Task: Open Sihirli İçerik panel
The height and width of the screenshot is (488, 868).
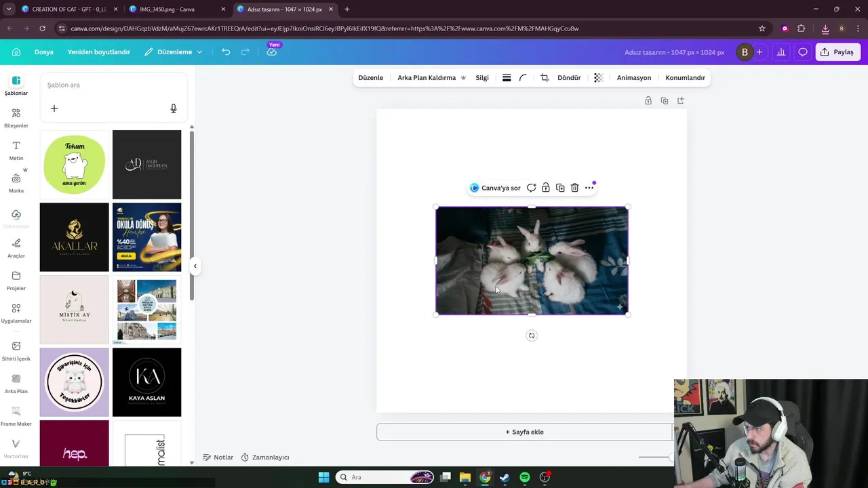Action: click(16, 351)
